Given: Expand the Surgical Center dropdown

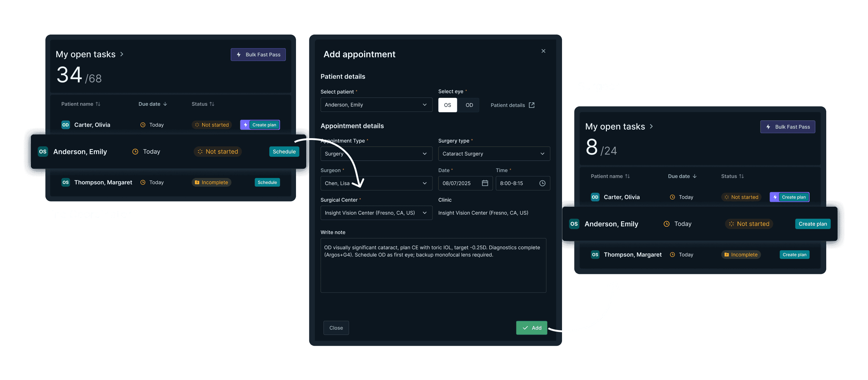Looking at the screenshot, I should 376,213.
